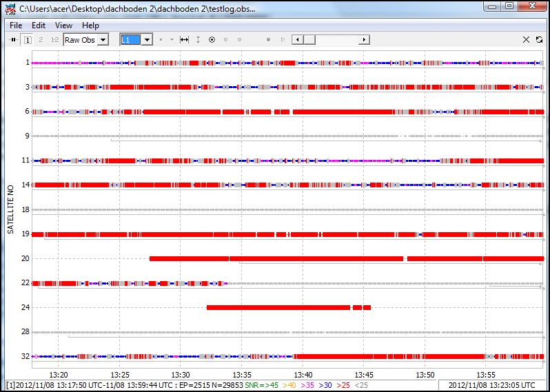The image size is (550, 392).
Task: Click the reload icon at toolbar right
Action: coord(539,40)
